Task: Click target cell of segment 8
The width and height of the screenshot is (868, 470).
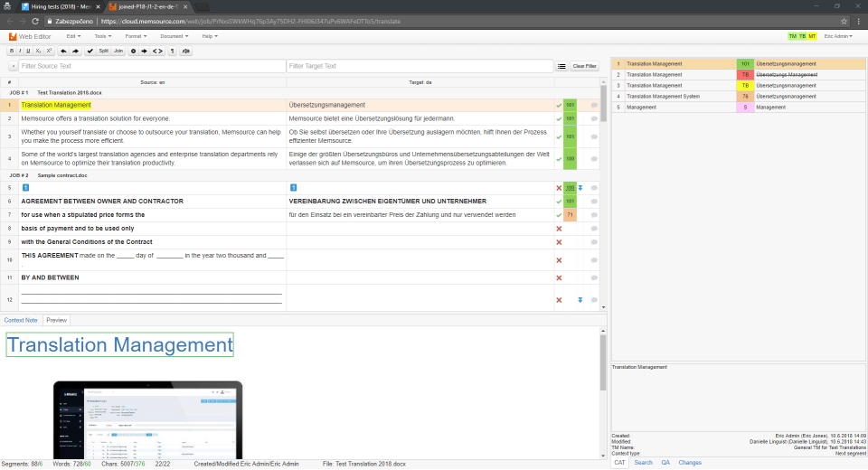Action: [420, 229]
